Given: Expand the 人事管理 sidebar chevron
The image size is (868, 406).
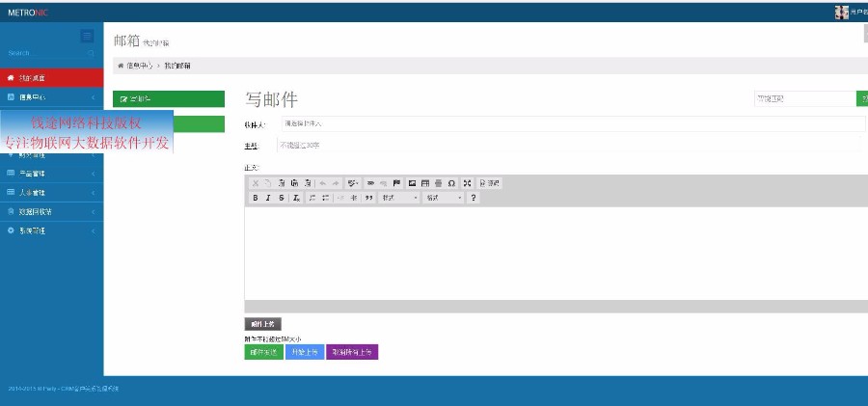Looking at the screenshot, I should coord(93,193).
